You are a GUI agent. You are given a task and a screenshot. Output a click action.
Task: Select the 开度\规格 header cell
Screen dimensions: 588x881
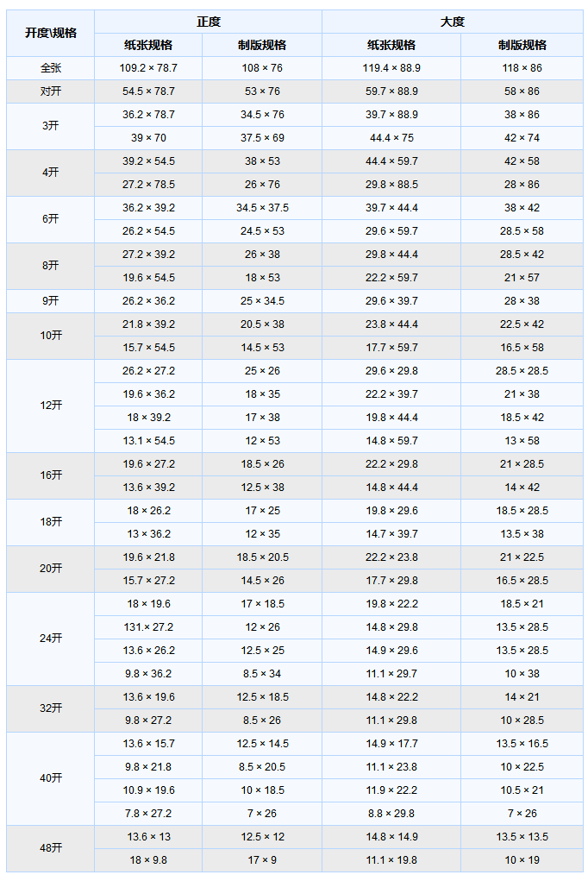tap(51, 33)
